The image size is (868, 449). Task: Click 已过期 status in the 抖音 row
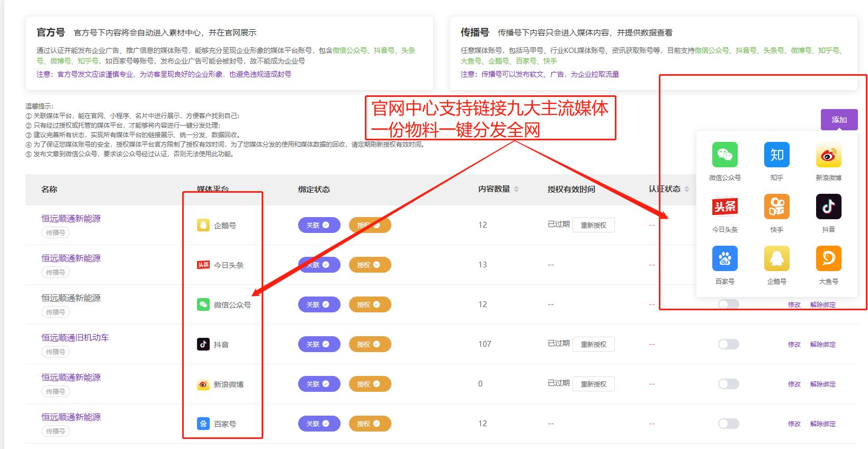559,344
